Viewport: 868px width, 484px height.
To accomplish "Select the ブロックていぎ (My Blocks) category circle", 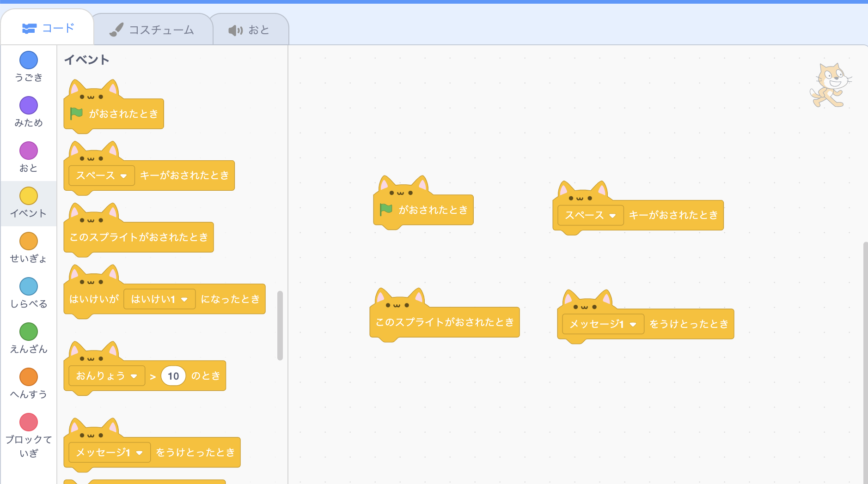I will (29, 422).
